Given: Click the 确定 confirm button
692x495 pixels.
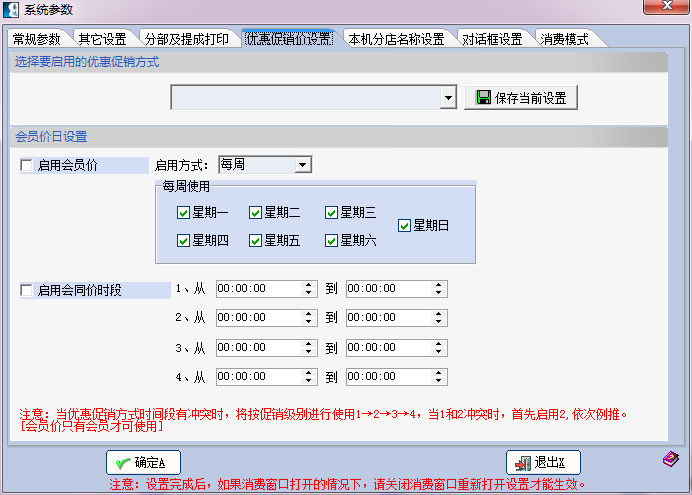Looking at the screenshot, I should click(143, 463).
